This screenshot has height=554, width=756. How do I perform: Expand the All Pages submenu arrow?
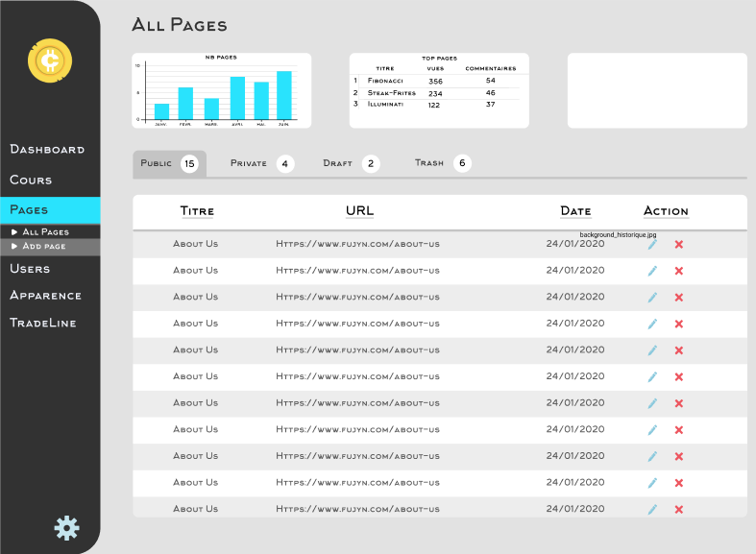click(x=14, y=232)
